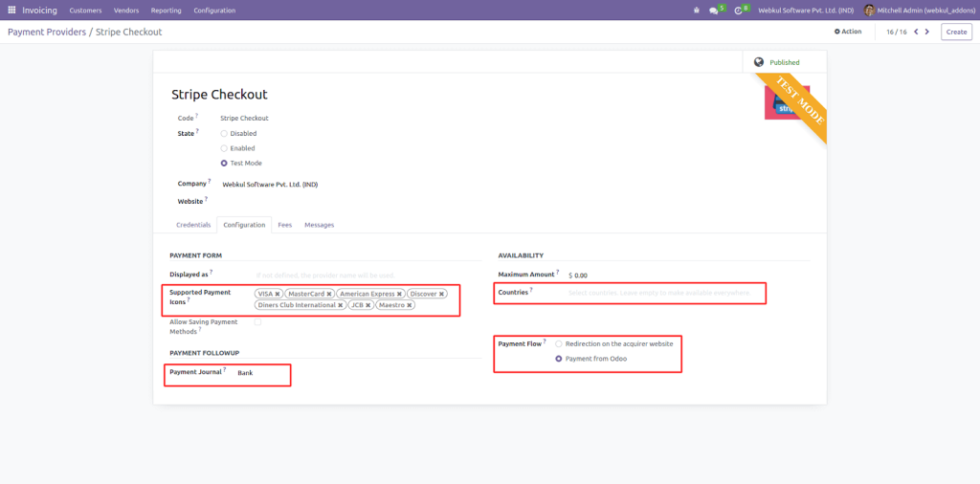The image size is (980, 484).
Task: Choose Redirection on the acquirer website
Action: click(x=559, y=344)
